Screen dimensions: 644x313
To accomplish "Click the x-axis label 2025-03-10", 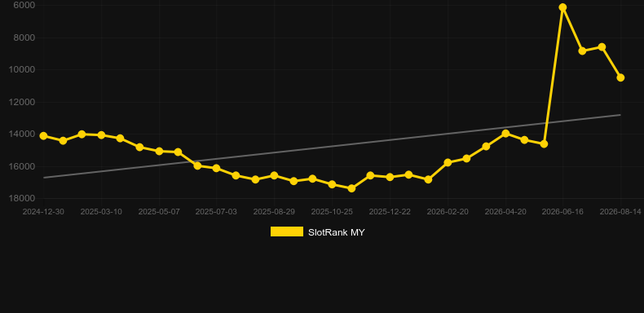I will click(x=101, y=212).
